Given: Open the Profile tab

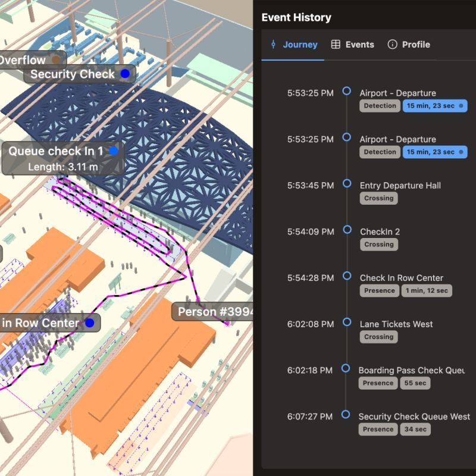Looking at the screenshot, I should tap(409, 45).
